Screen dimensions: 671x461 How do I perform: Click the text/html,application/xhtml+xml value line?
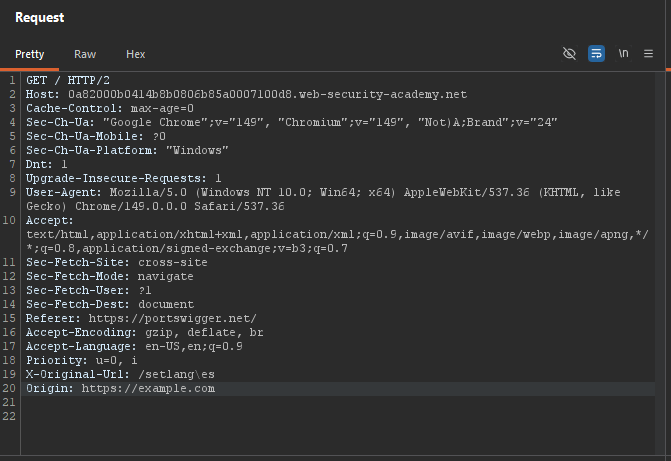338,235
